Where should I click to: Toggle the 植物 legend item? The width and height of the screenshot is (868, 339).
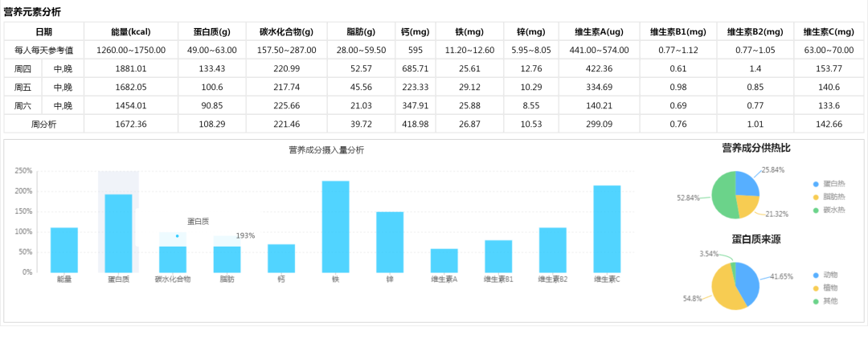[825, 288]
